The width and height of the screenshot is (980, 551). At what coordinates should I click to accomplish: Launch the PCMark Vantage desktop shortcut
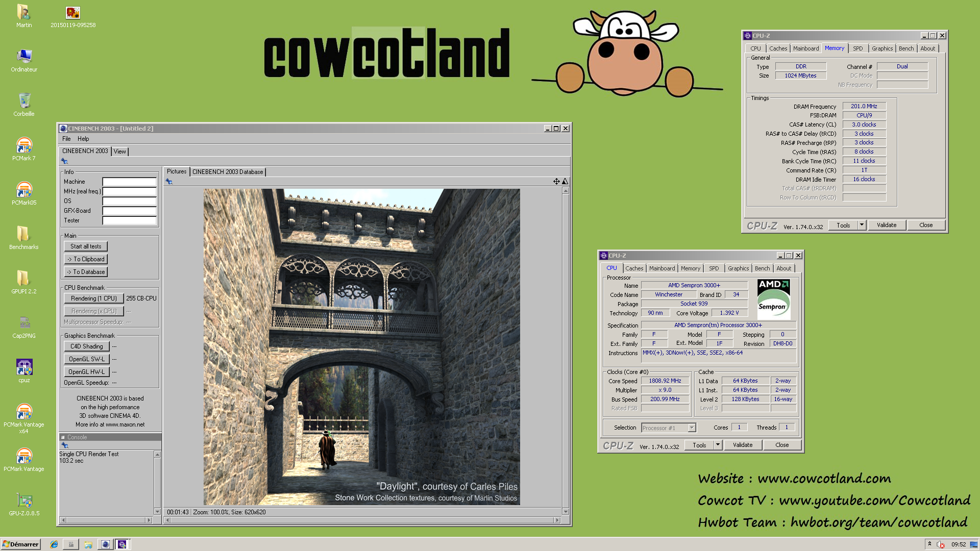(24, 459)
